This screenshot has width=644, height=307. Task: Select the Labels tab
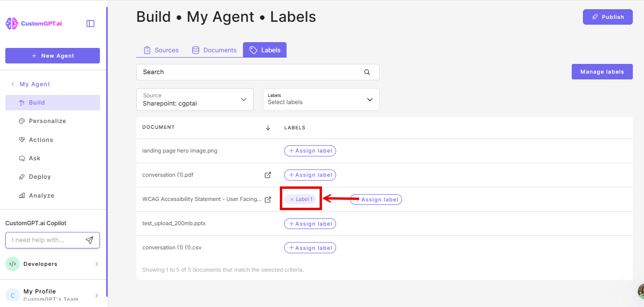click(x=265, y=50)
